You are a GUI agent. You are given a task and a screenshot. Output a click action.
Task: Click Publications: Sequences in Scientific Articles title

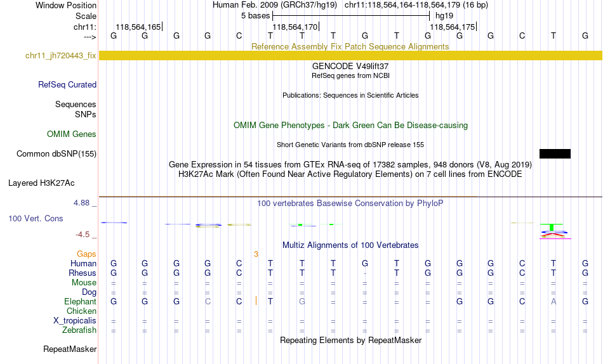pyautogui.click(x=350, y=95)
